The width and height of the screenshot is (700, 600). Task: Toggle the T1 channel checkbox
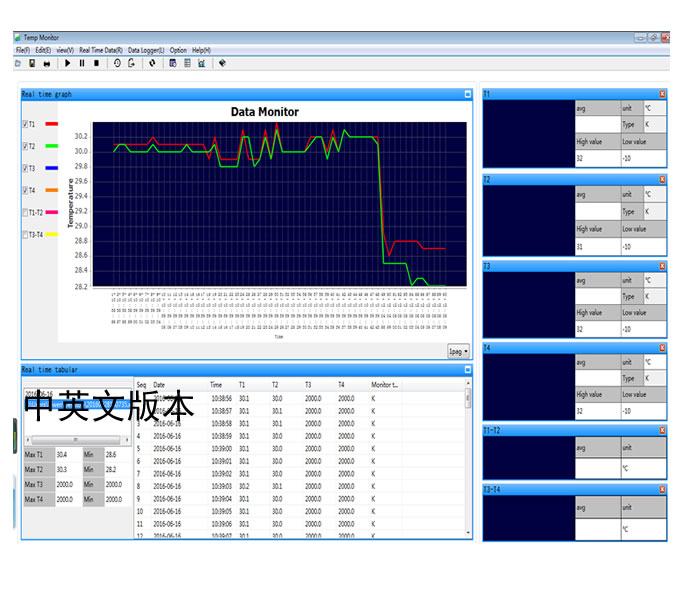25,124
